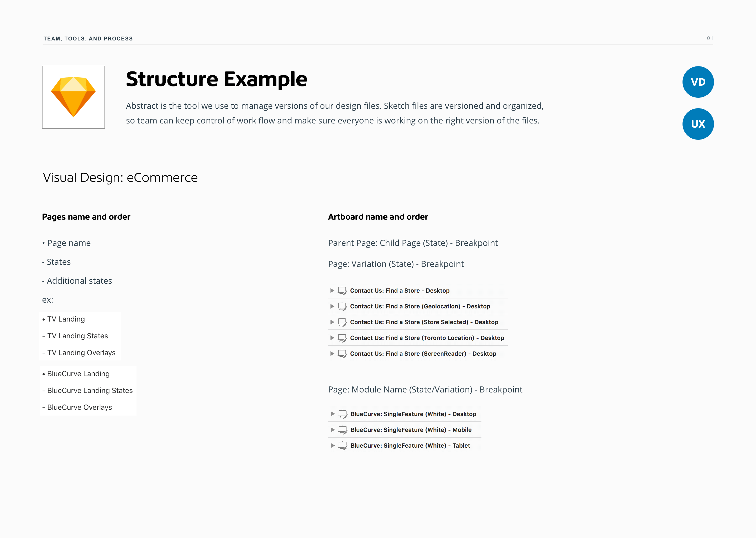Click artboard icon beside Store Selected row
Screen dimensions: 756x538
click(x=342, y=322)
